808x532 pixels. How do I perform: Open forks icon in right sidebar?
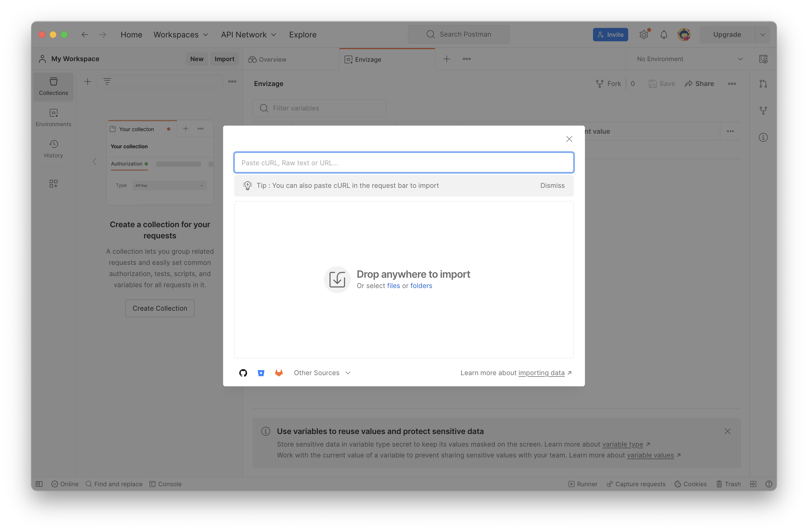click(x=763, y=110)
